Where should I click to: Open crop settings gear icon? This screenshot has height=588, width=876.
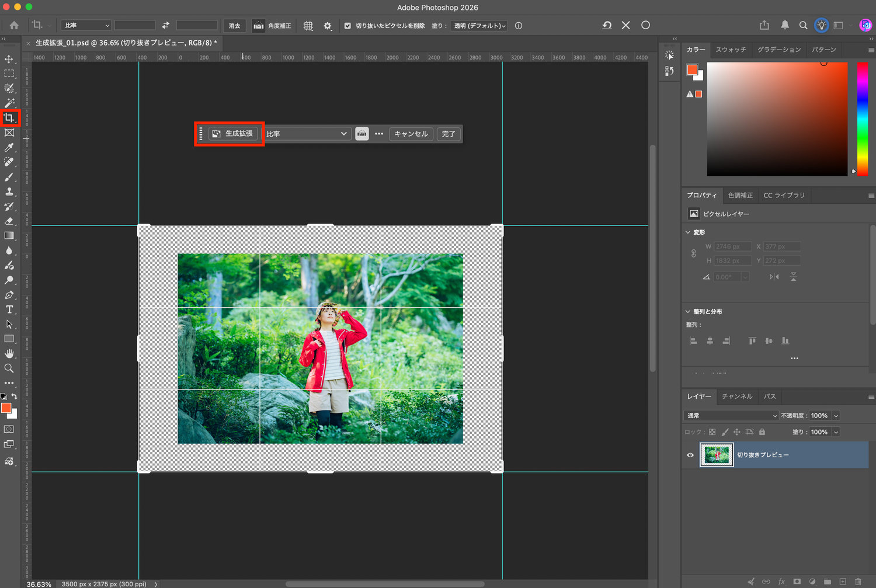[328, 26]
